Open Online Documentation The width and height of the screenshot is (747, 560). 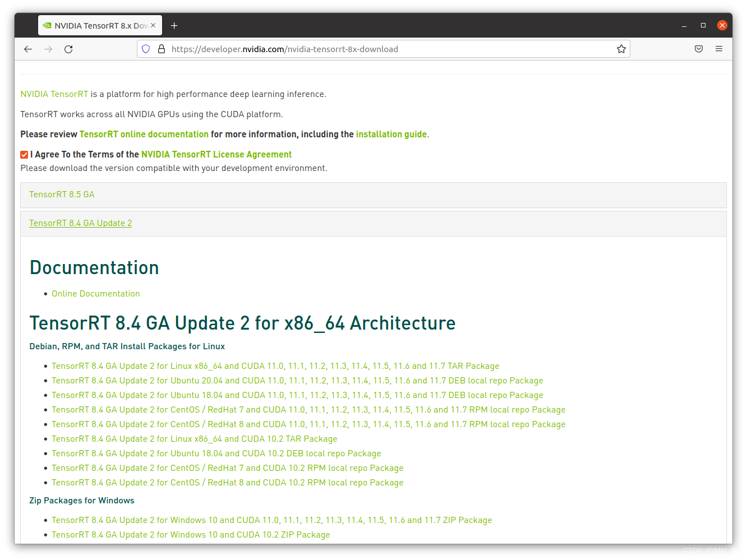click(x=95, y=293)
